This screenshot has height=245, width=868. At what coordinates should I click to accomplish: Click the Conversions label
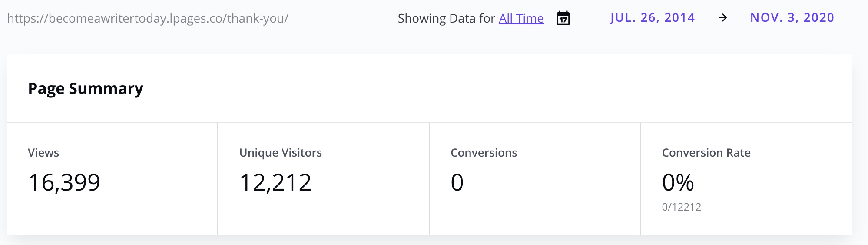(x=484, y=153)
